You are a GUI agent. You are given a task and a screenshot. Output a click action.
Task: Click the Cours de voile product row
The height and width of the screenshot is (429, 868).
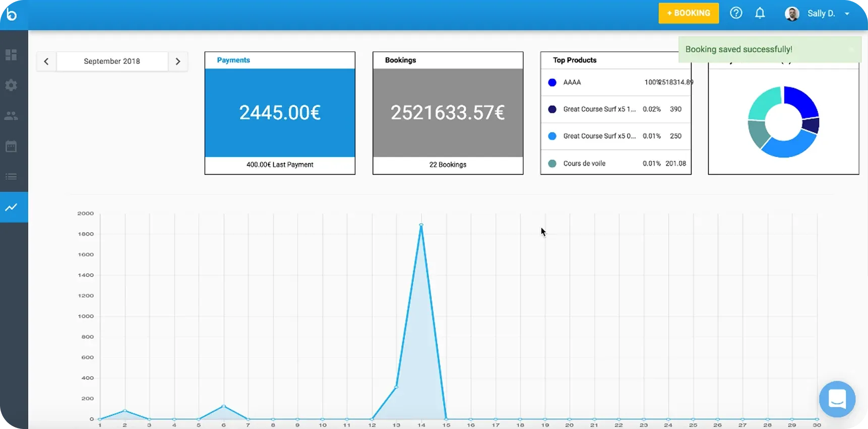tap(615, 163)
